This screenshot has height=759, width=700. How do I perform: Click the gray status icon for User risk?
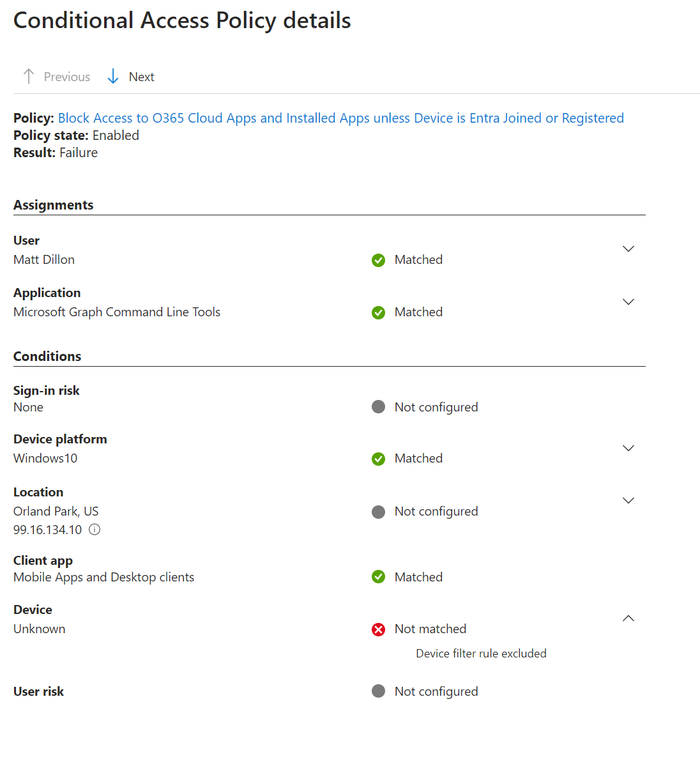pos(379,691)
